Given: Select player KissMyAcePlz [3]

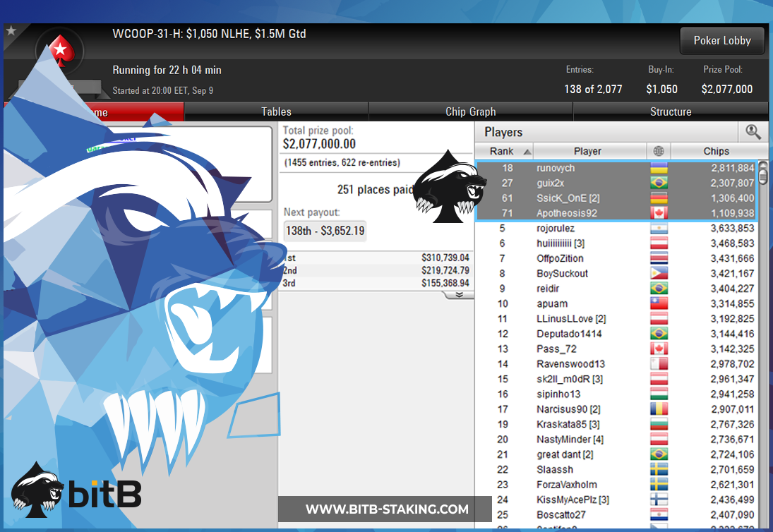Looking at the screenshot, I should point(617,500).
